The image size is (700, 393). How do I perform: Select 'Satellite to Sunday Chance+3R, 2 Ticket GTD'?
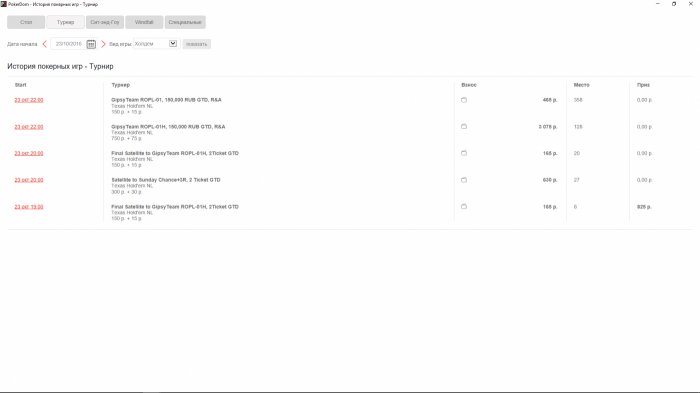click(166, 180)
